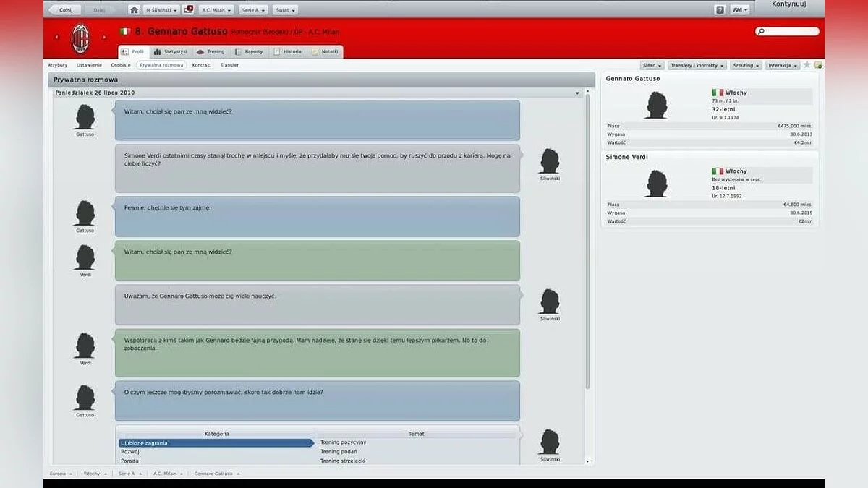Go to the Home screen icon
The height and width of the screenshot is (488, 868).
pyautogui.click(x=134, y=10)
